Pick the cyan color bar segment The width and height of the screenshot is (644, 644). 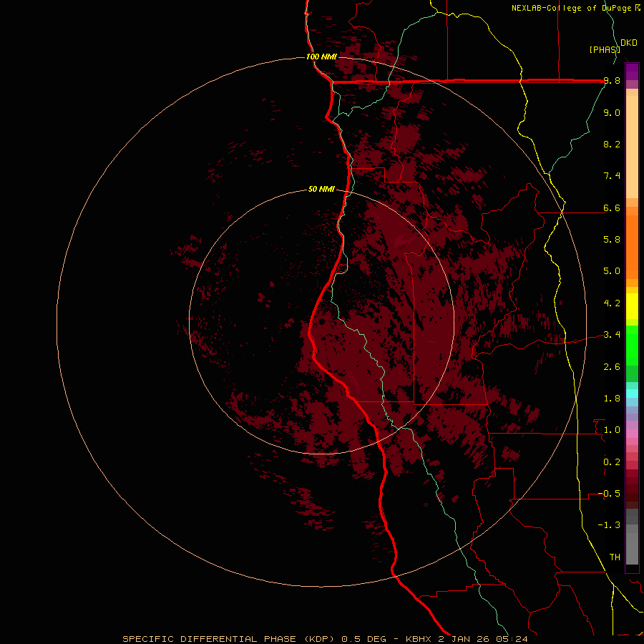632,394
